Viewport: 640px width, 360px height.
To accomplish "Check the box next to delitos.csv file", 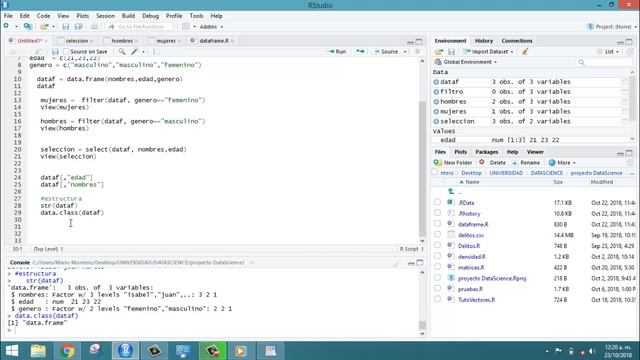I will (x=437, y=235).
